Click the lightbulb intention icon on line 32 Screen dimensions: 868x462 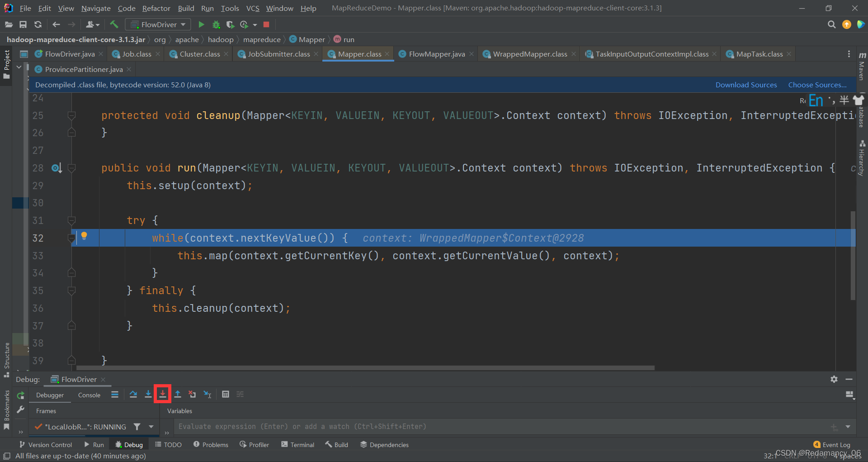pos(84,236)
